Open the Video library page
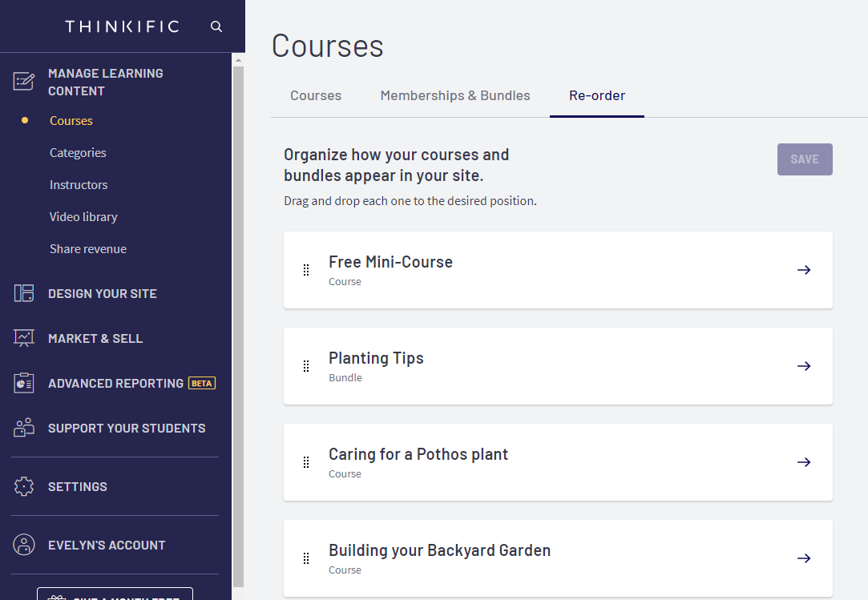The height and width of the screenshot is (600, 868). pos(83,217)
